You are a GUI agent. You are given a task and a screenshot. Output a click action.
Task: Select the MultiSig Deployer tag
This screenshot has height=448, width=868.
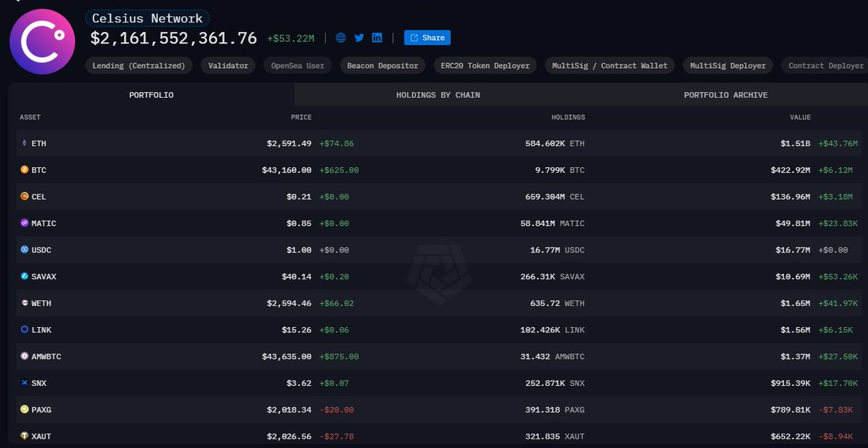pyautogui.click(x=728, y=65)
